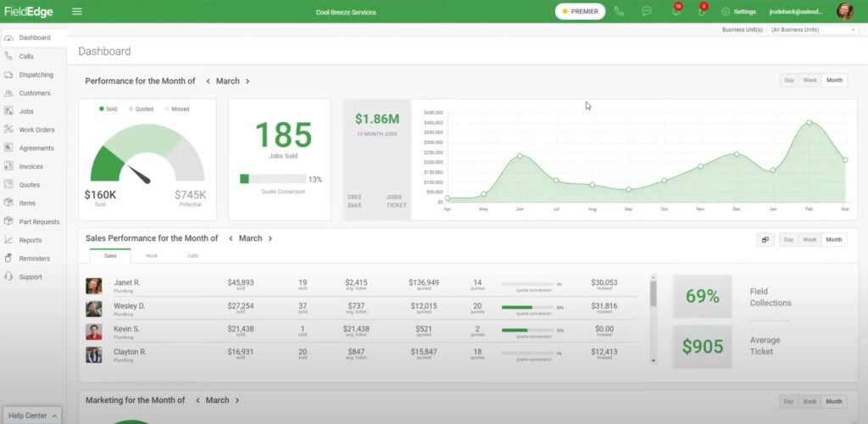Screen dimensions: 868x424
Task: Switch to the Work tab
Action: [151, 256]
